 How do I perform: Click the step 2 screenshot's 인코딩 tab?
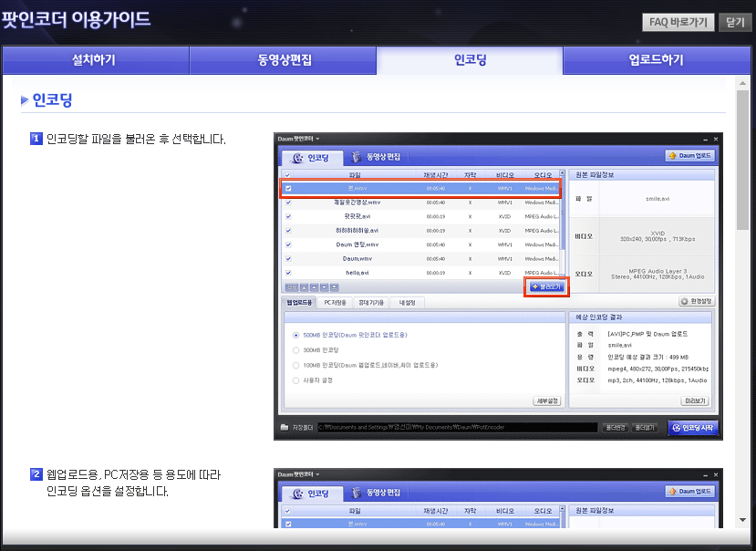tap(312, 494)
